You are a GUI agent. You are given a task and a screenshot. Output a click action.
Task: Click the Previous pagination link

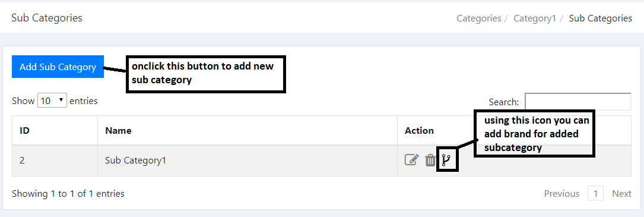point(561,194)
